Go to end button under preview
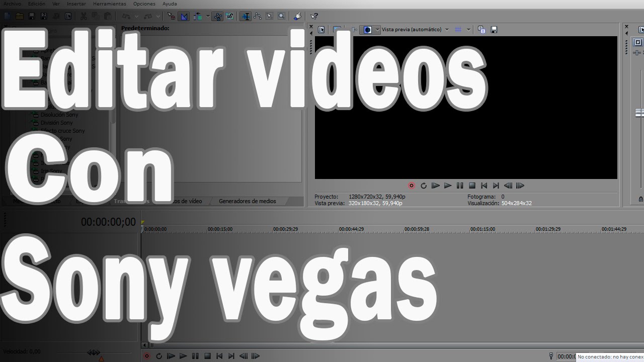 [496, 186]
